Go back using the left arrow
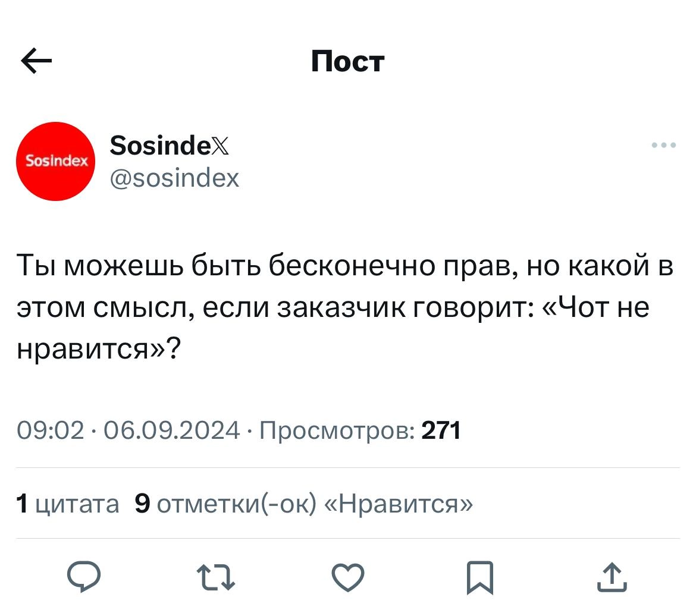 (x=36, y=62)
